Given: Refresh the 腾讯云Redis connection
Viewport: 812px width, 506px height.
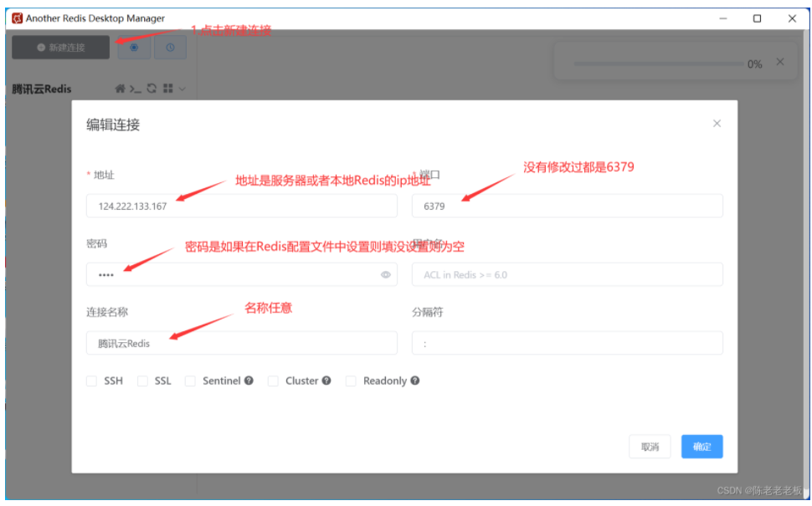Looking at the screenshot, I should (x=152, y=88).
